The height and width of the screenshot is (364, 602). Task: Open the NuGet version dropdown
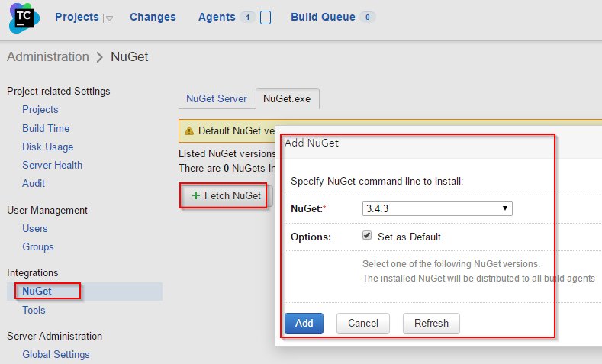(437, 208)
